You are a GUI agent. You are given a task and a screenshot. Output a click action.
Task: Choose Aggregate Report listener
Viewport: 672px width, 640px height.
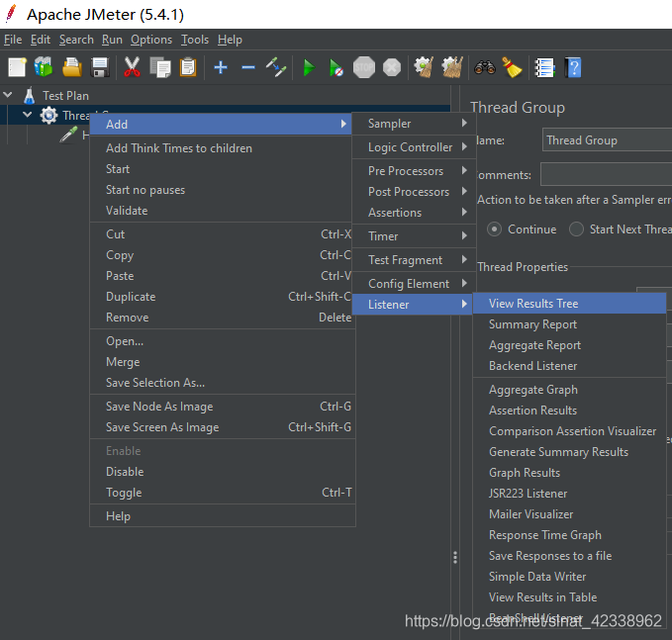pyautogui.click(x=569, y=345)
